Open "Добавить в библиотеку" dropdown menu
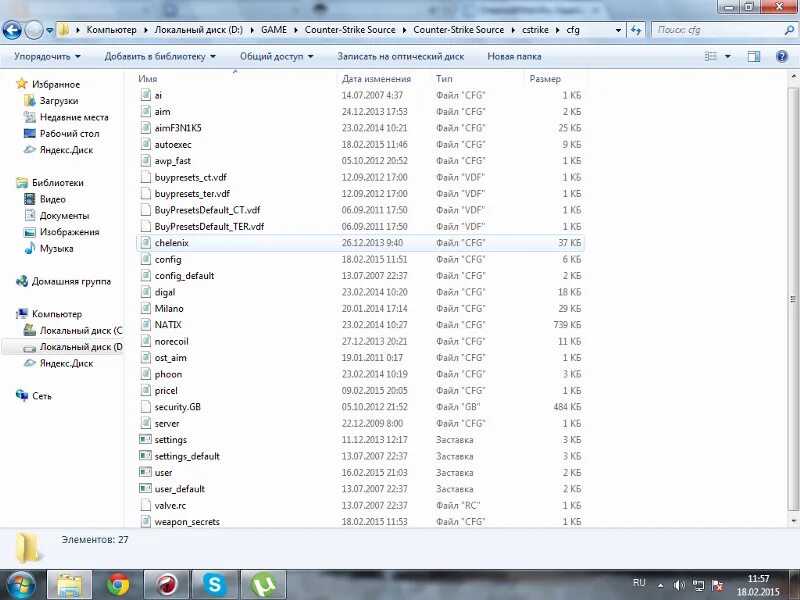The image size is (800, 600). tap(160, 56)
